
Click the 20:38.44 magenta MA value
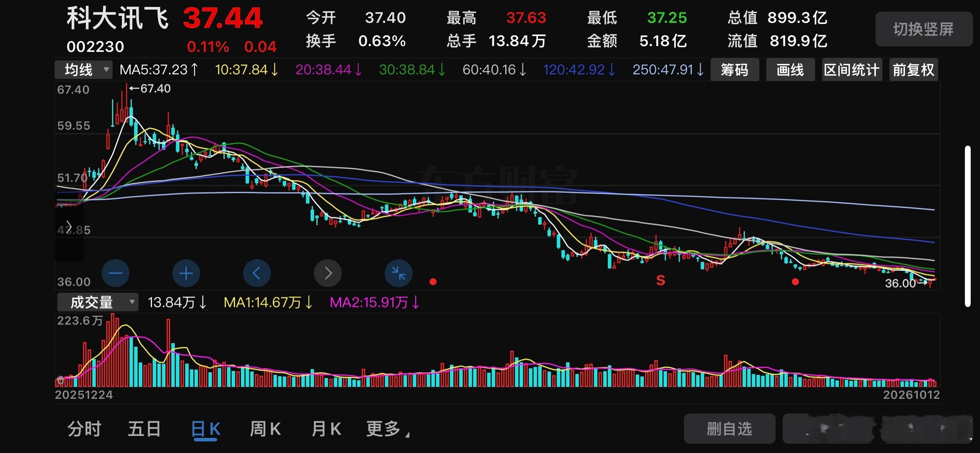329,70
